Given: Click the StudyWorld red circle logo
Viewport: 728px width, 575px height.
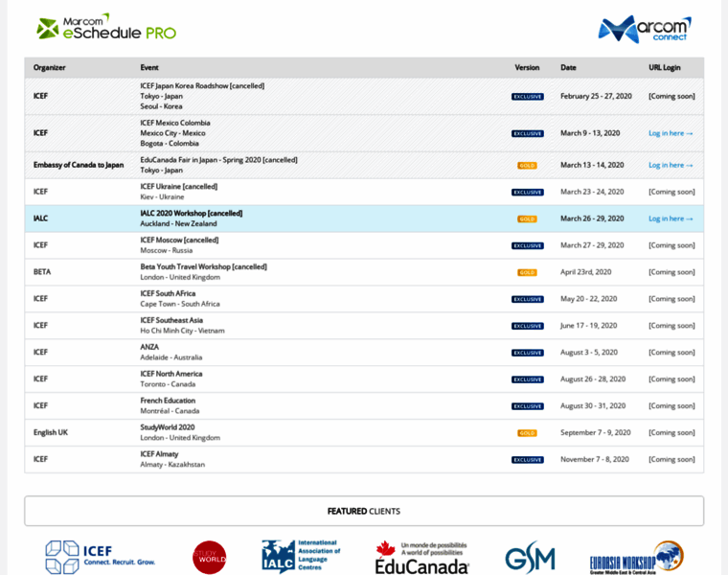Looking at the screenshot, I should pos(209,557).
